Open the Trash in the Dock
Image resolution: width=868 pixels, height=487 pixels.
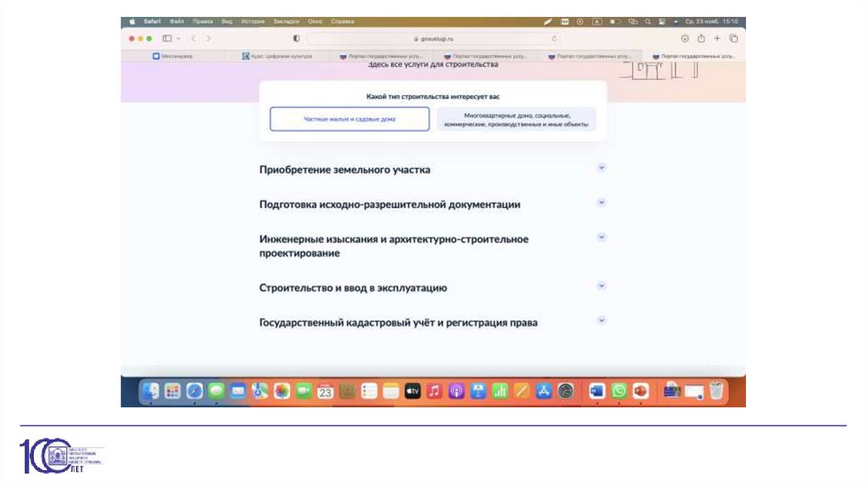715,391
